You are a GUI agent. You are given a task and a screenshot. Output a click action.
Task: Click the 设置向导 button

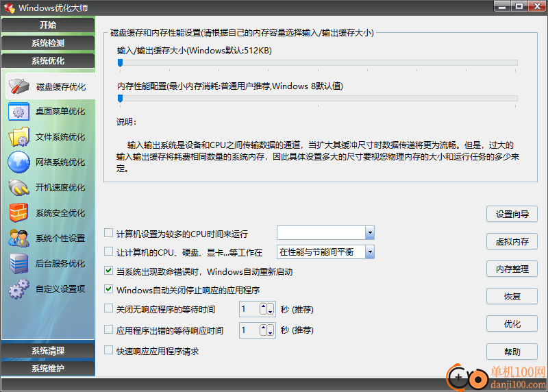(512, 214)
